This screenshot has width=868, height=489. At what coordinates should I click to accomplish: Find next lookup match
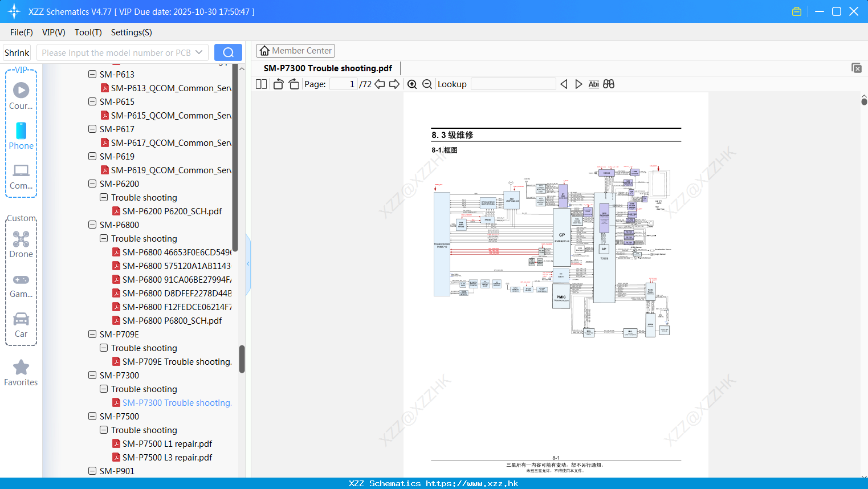(x=578, y=84)
